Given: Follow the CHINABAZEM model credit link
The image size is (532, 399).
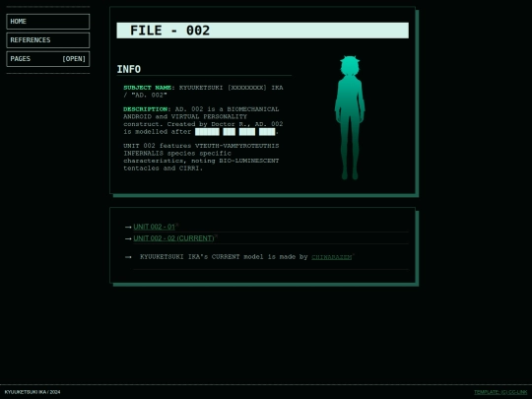Looking at the screenshot, I should click(331, 257).
